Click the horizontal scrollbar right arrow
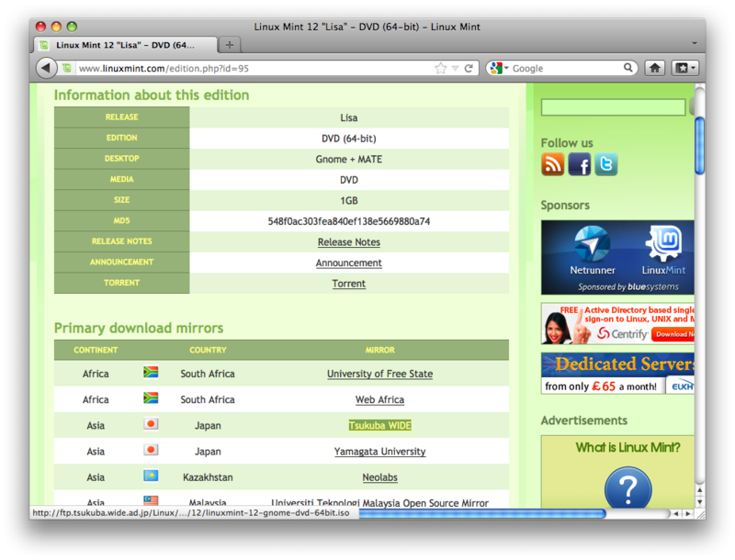735x560 pixels. [x=687, y=514]
